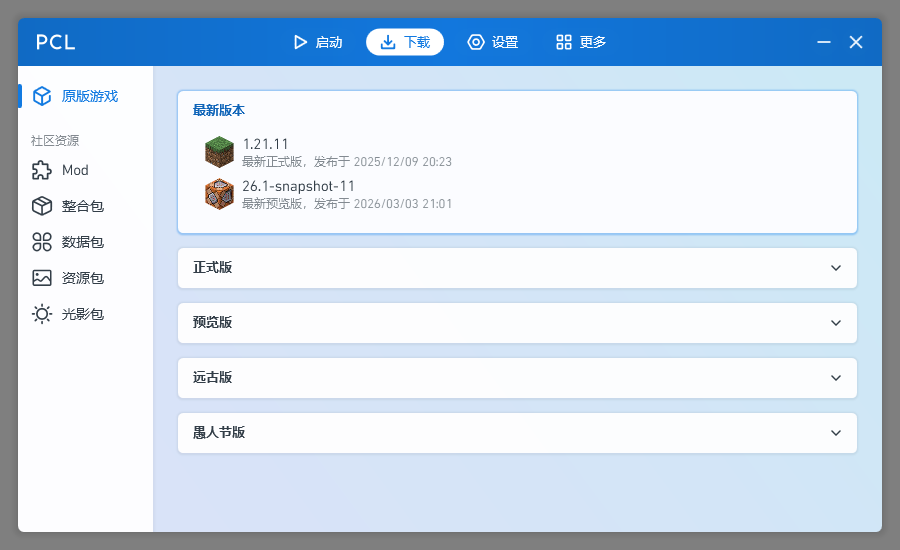Screen dimensions: 900x550
Task: Expand the 愚人节版 chevron
Action: coord(836,433)
